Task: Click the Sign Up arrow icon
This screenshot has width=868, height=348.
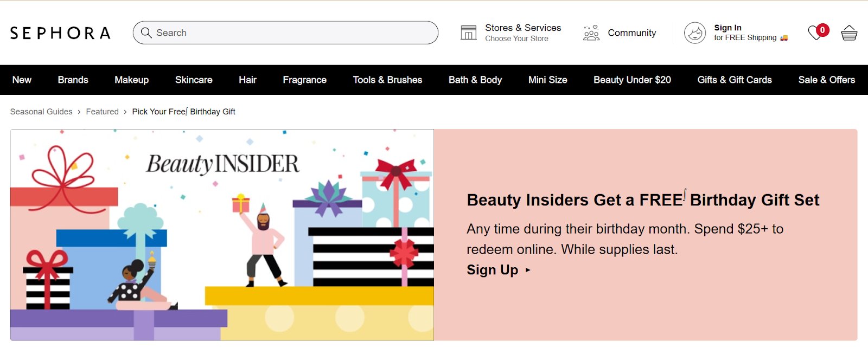Action: click(x=528, y=270)
